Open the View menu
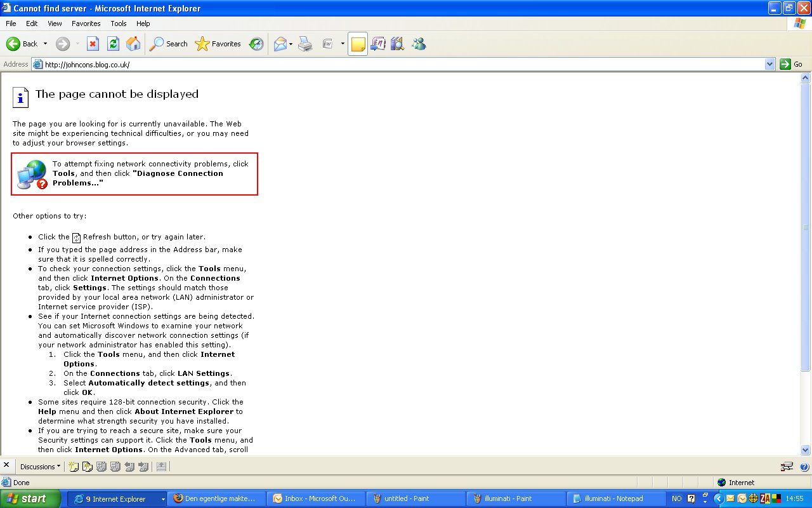This screenshot has width=812, height=508. point(55,23)
